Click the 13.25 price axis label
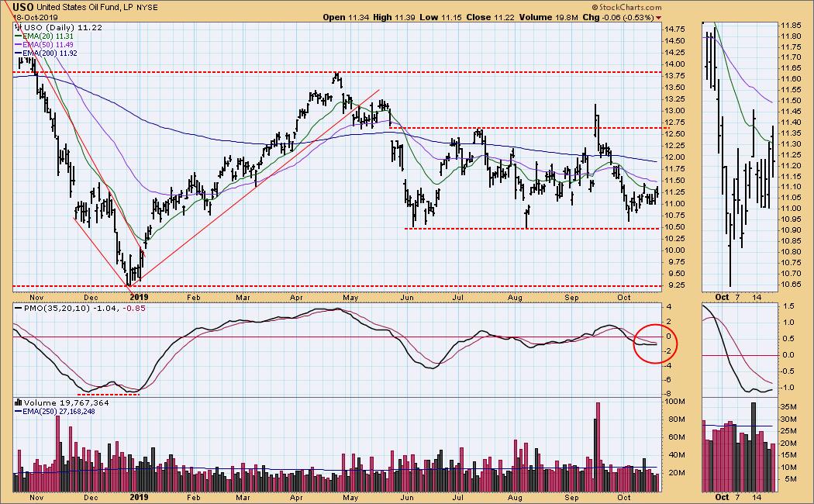Image resolution: width=814 pixels, height=504 pixels. coord(675,99)
